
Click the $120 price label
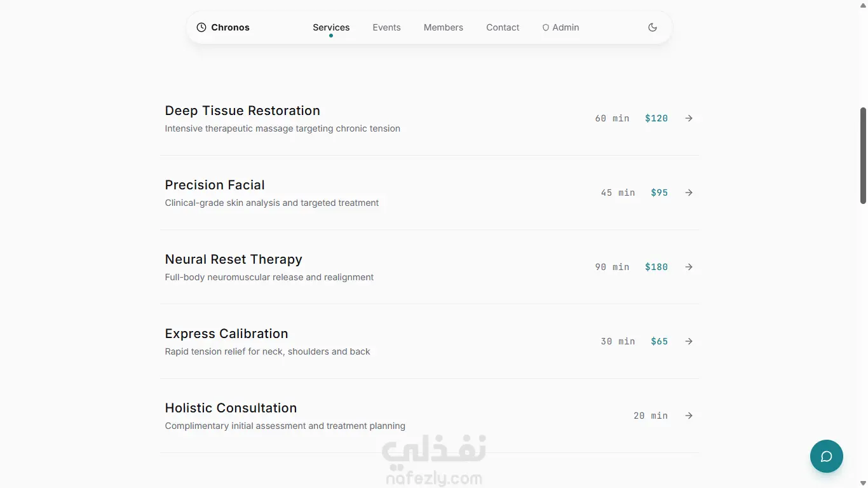click(x=656, y=118)
